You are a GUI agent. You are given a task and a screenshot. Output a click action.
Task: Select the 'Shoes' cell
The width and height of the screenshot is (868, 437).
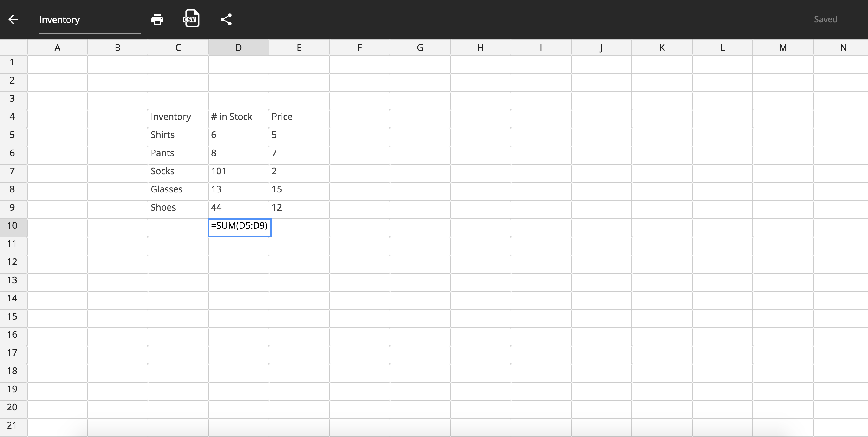click(178, 209)
